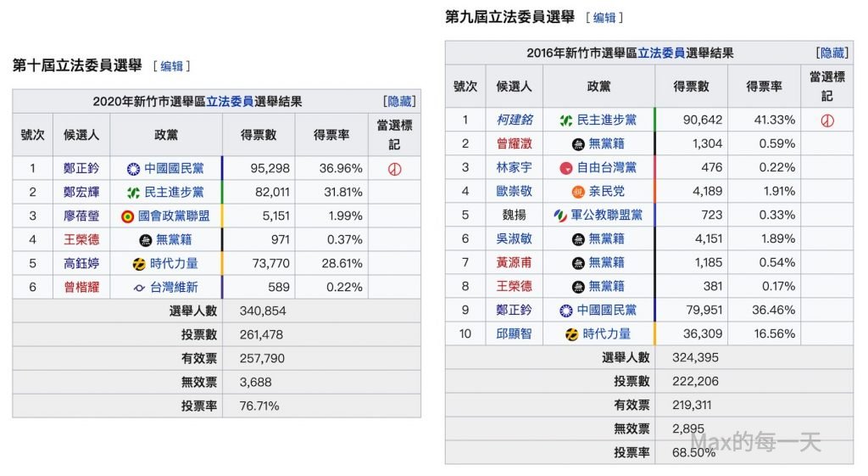Viewport: 868px width, 476px height.
Task: Click the 國會政黨聯盟 party logo
Action: pos(127,216)
